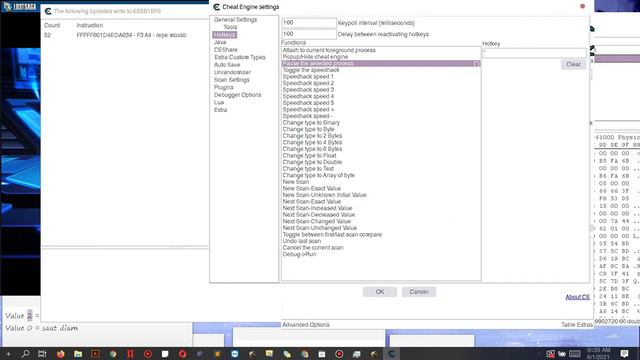Launch Firefox from the taskbar

click(60, 354)
